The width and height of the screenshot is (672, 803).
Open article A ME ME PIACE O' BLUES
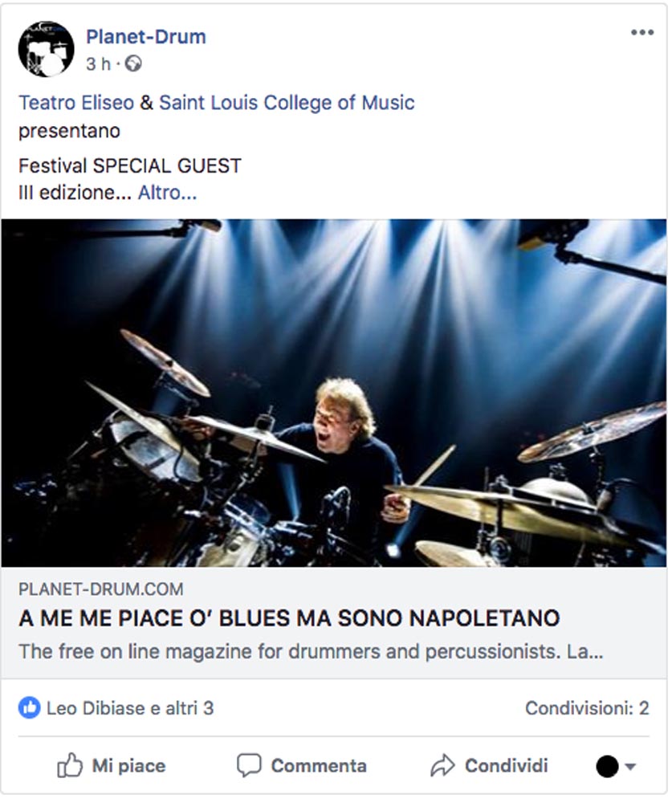289,618
